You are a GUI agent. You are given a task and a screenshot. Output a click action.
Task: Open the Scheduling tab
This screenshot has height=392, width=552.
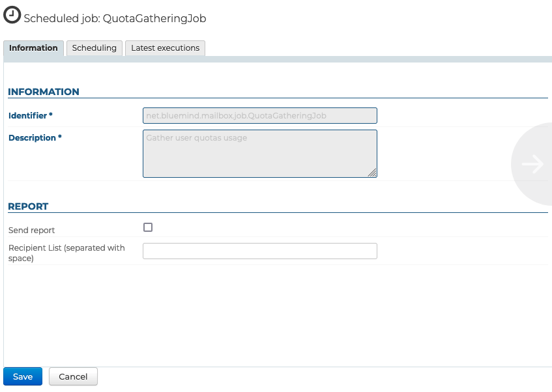tap(94, 48)
